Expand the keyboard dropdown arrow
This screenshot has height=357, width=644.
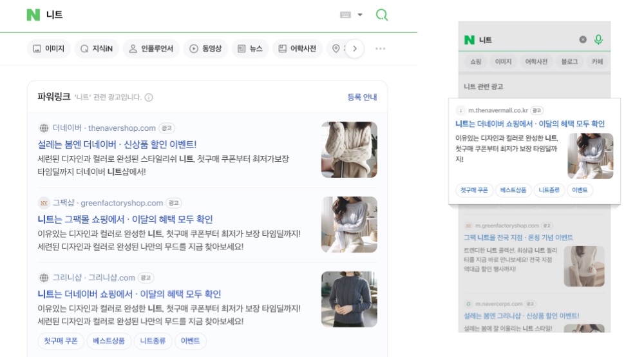(x=360, y=15)
